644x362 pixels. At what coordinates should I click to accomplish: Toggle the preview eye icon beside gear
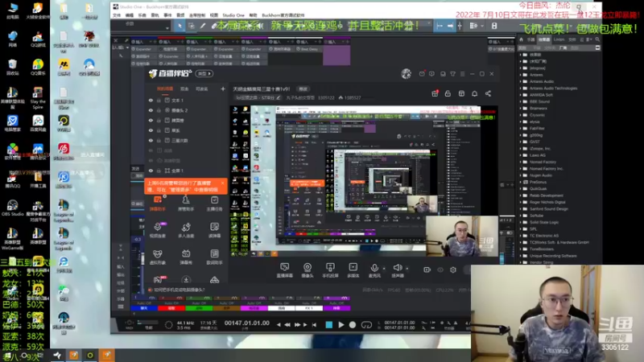pyautogui.click(x=440, y=269)
